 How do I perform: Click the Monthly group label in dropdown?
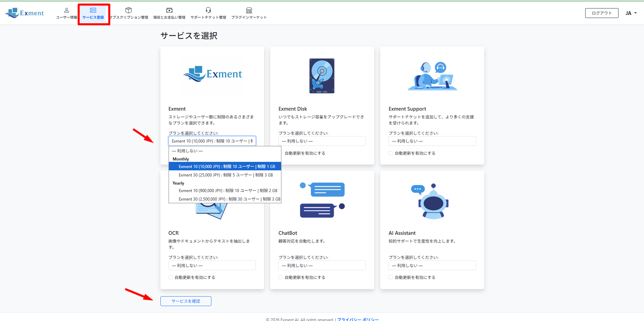point(181,159)
